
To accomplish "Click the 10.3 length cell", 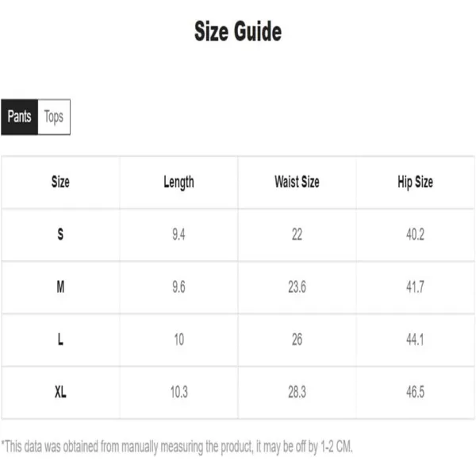I will pos(178,392).
